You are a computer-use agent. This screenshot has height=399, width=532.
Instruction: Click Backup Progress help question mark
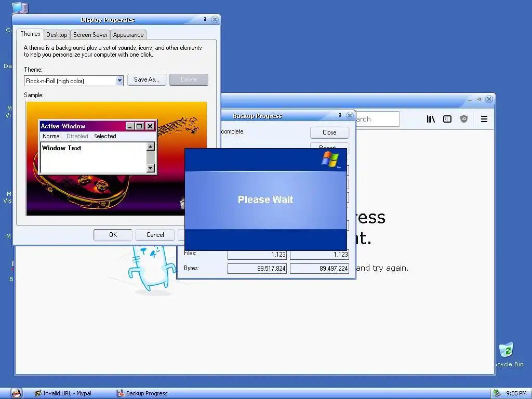340,115
